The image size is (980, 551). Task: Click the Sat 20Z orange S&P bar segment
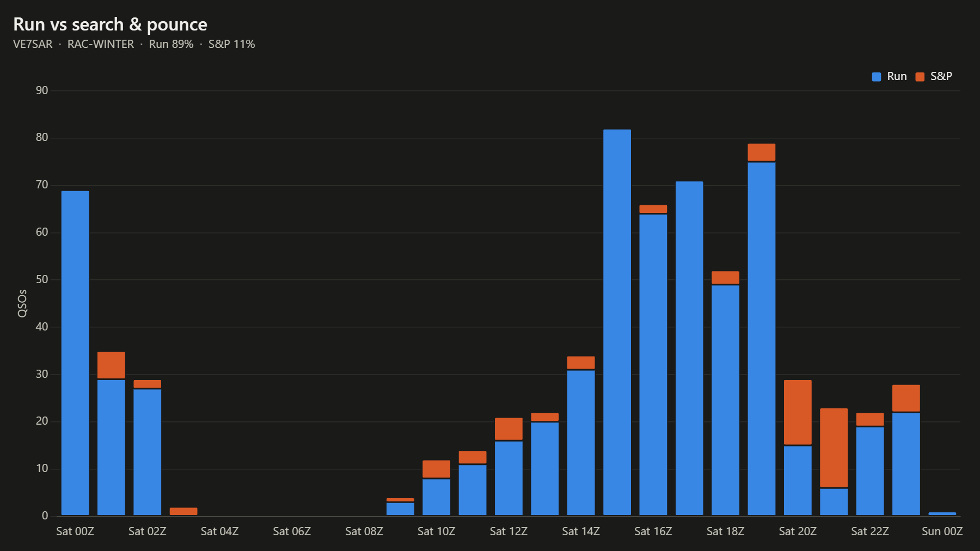798,412
